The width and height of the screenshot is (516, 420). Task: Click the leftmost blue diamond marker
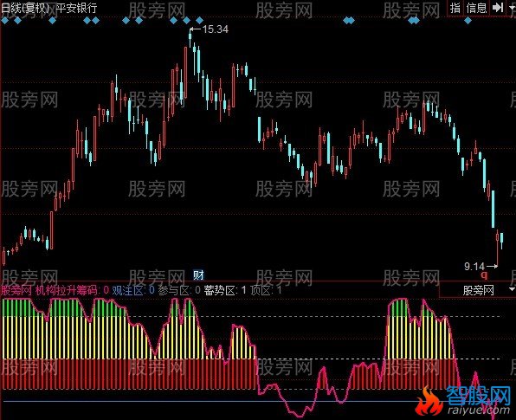4,21
